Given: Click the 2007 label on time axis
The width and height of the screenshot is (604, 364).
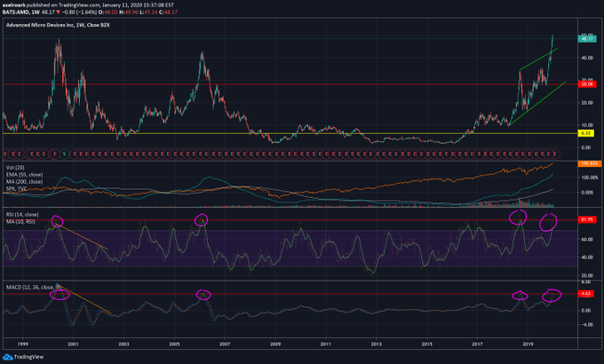Looking at the screenshot, I should tap(225, 344).
